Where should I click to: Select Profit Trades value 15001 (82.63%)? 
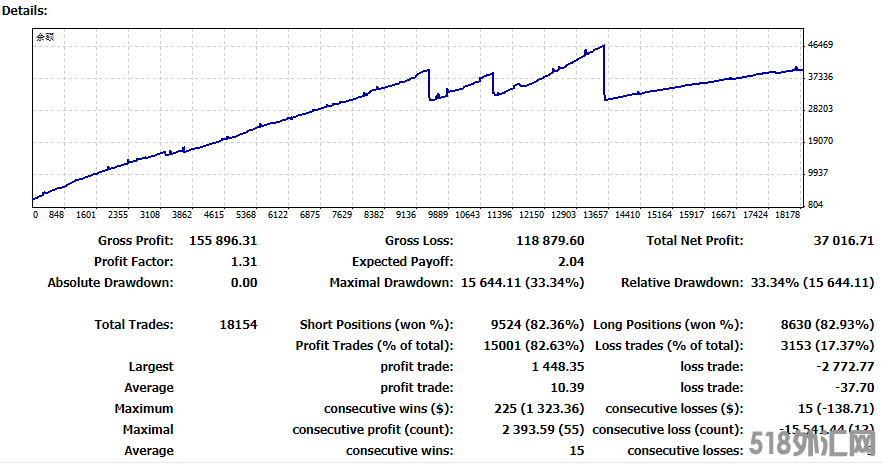point(534,345)
